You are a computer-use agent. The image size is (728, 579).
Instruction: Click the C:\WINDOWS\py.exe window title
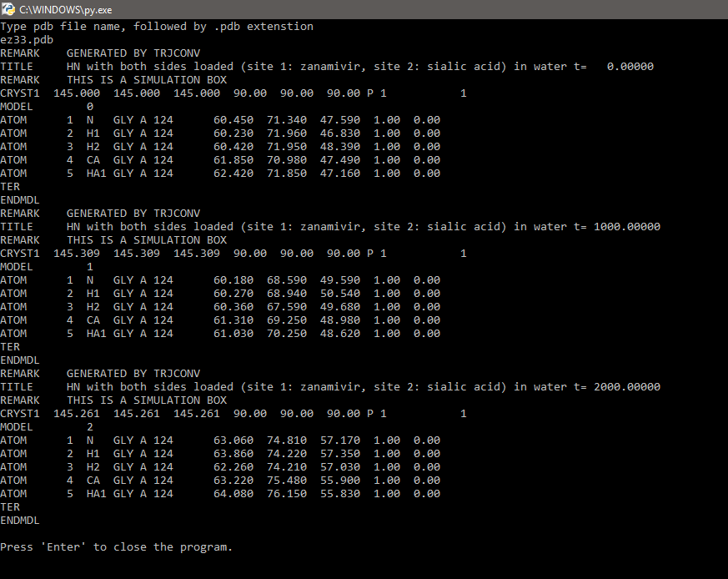point(66,10)
